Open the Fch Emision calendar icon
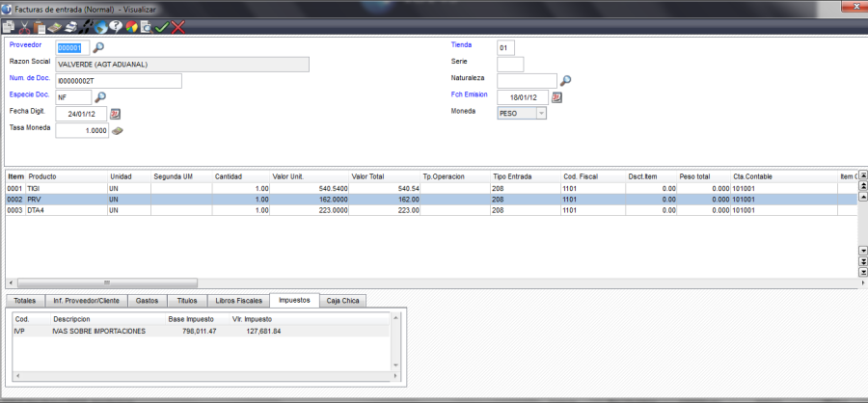This screenshot has height=403, width=868. pyautogui.click(x=556, y=97)
